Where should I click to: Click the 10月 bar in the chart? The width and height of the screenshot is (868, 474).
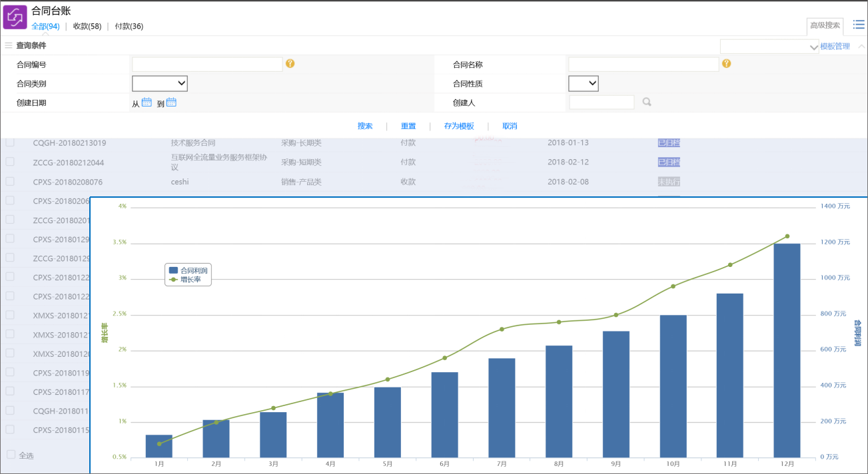point(673,386)
